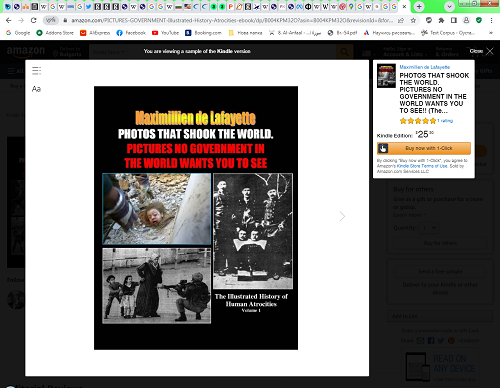Click the book cover thumbnail in the purchase panel

386,76
